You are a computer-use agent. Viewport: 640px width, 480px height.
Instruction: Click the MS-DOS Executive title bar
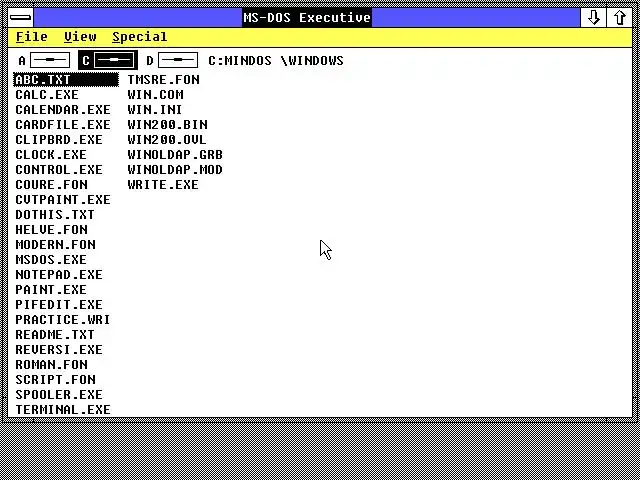[x=307, y=18]
